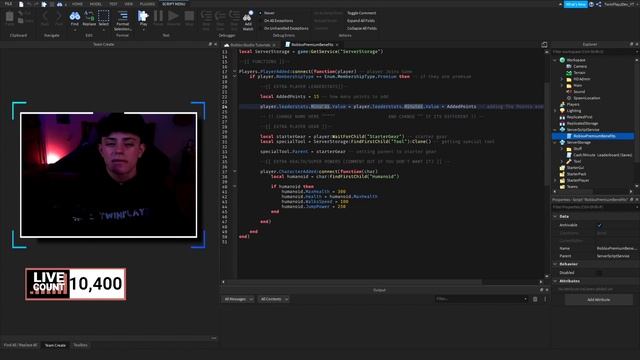
Task: Open the All Messages dropdown in Output
Action: click(238, 299)
